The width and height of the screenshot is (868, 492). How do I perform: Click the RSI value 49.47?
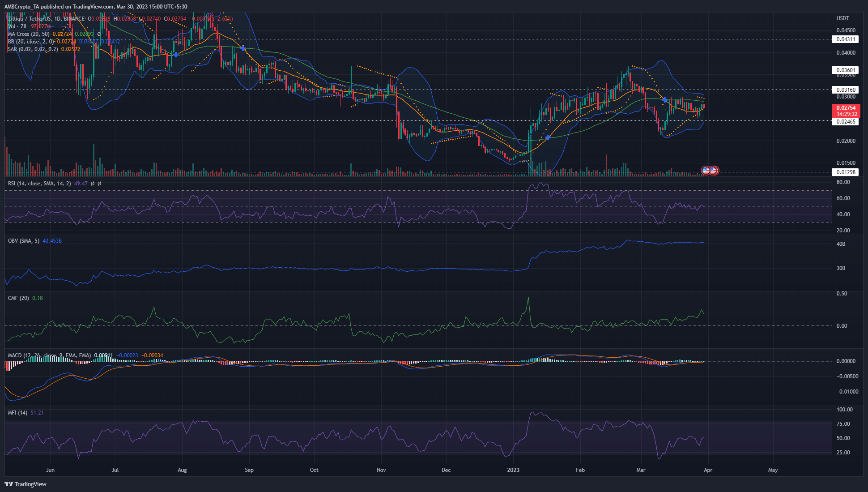pos(81,184)
